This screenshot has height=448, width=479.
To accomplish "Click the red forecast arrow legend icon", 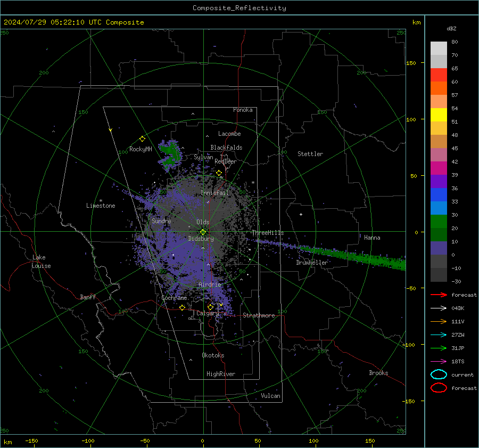I will point(439,295).
